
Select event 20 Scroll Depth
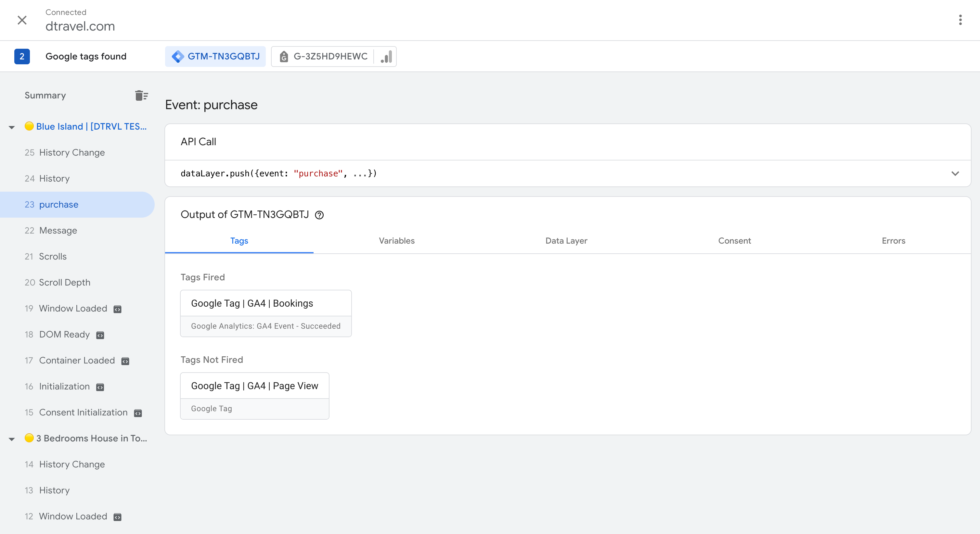77,282
